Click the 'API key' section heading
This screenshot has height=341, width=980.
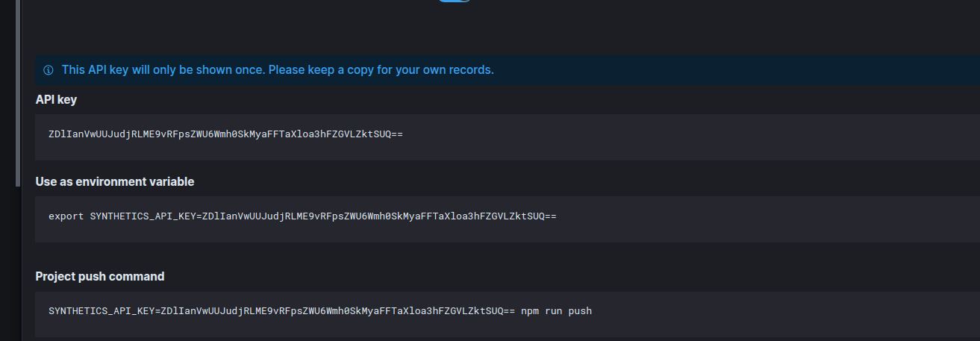click(x=56, y=99)
